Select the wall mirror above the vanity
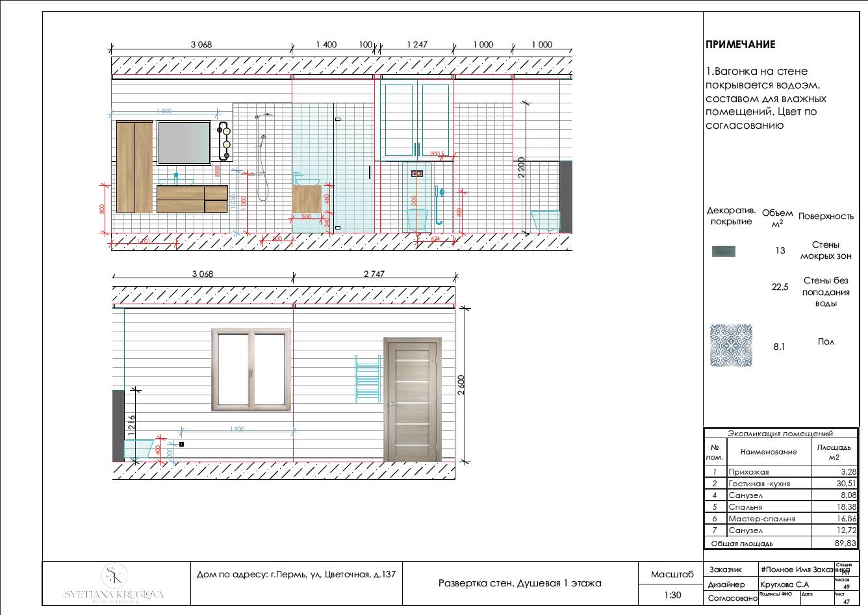 click(x=184, y=142)
